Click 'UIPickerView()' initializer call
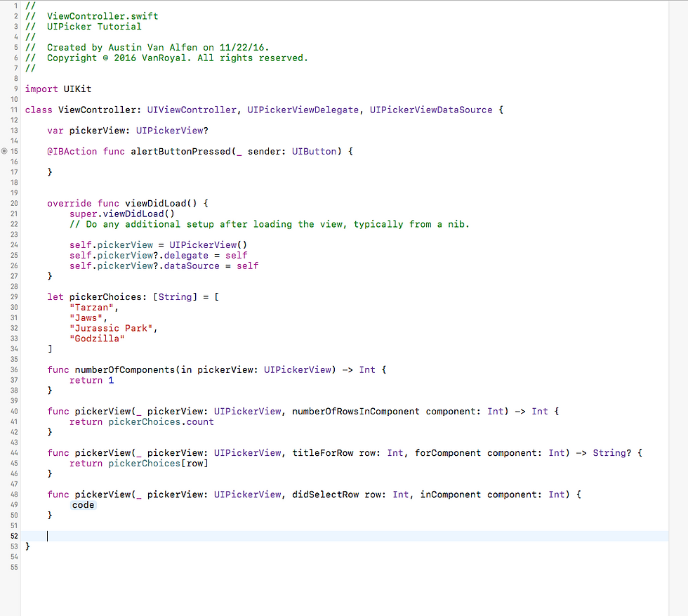The image size is (688, 616). [209, 245]
